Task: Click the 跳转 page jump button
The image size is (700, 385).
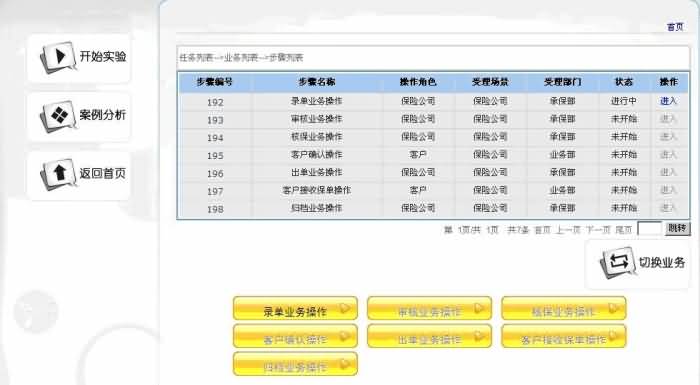Action: click(677, 229)
